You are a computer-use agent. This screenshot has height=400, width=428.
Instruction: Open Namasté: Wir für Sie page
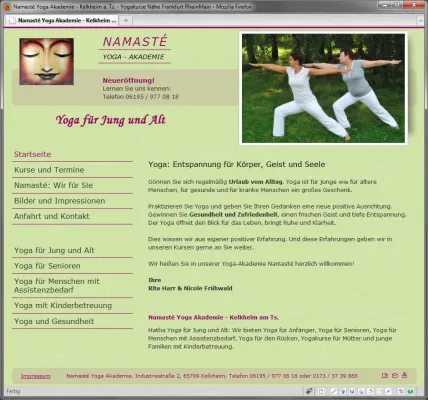coord(53,185)
